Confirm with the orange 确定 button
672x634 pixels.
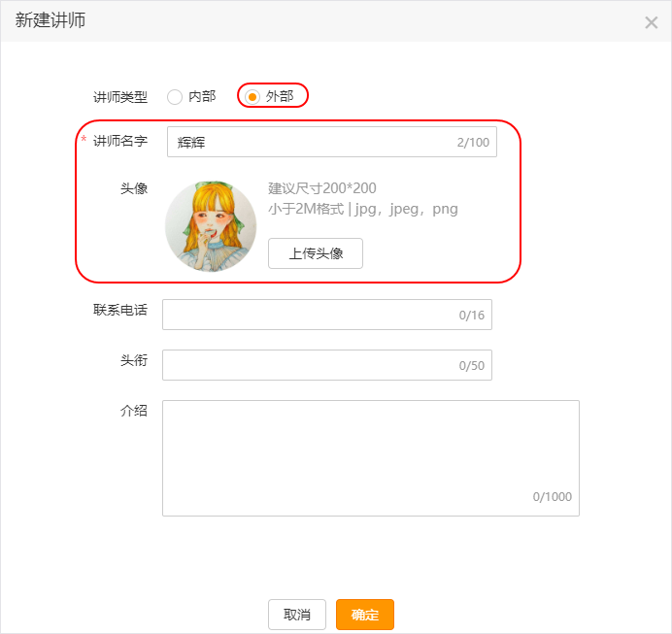click(x=365, y=615)
